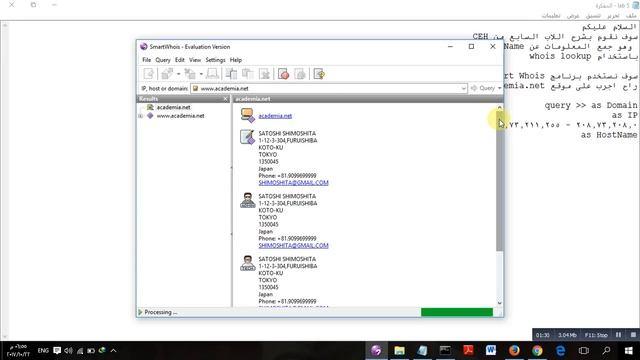Viewport: 640px width, 360px height.
Task: Click first SHIMOSHITA@GMAIL.COM email link
Action: point(293,182)
